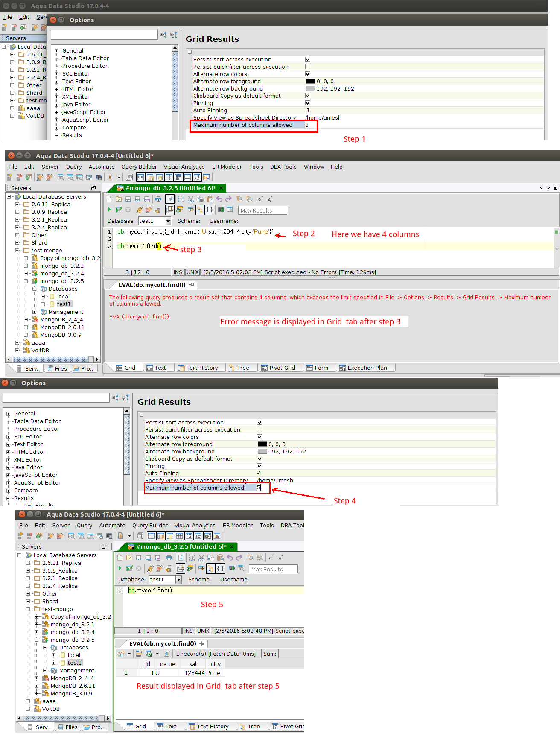Click the Copy icon in the result-grid window toolbar

click(211, 558)
